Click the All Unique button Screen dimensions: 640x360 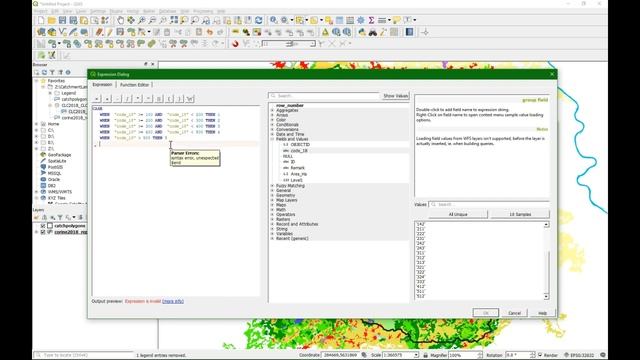click(x=458, y=214)
